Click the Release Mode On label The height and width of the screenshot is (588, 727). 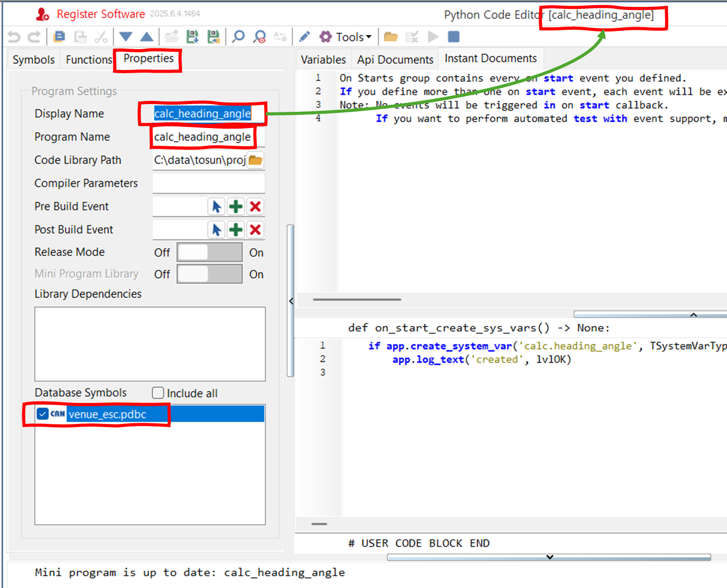point(256,252)
